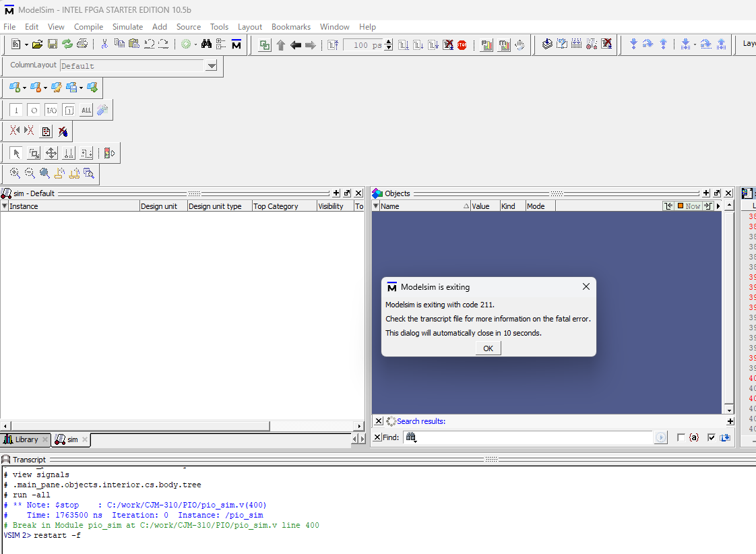Click the Run simulation icon
The height and width of the screenshot is (554, 756).
pyautogui.click(x=404, y=45)
